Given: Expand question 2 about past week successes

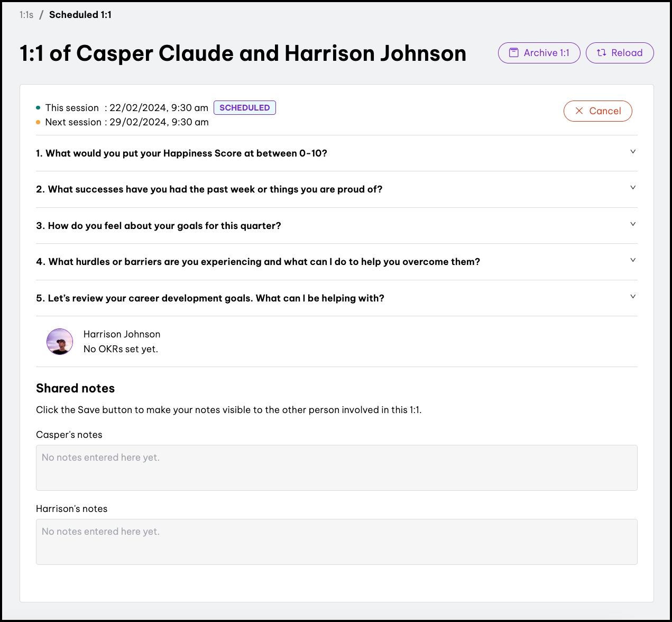Looking at the screenshot, I should [632, 188].
